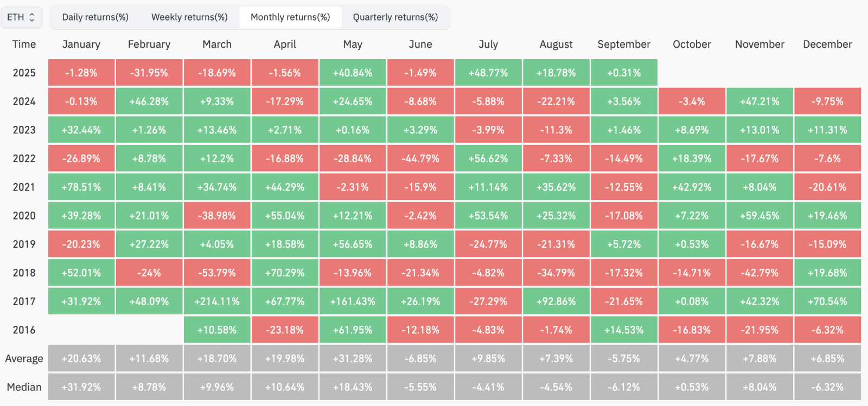Click the Median row May +18.43% cell

pyautogui.click(x=353, y=387)
